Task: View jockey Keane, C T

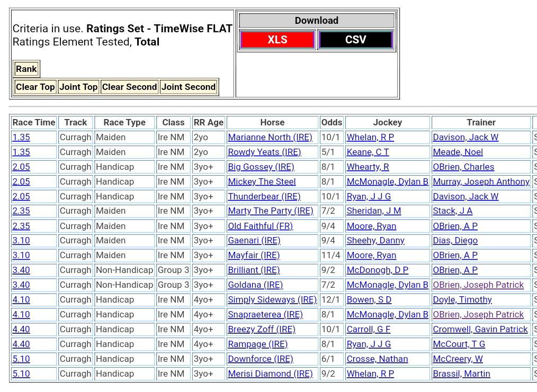Action: (x=368, y=152)
